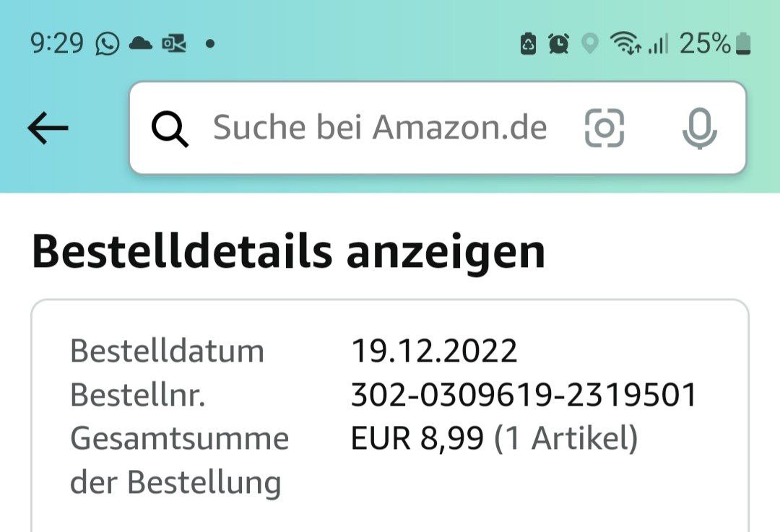780x532 pixels.
Task: Tap the 'Bestellnr.' label
Action: (137, 395)
